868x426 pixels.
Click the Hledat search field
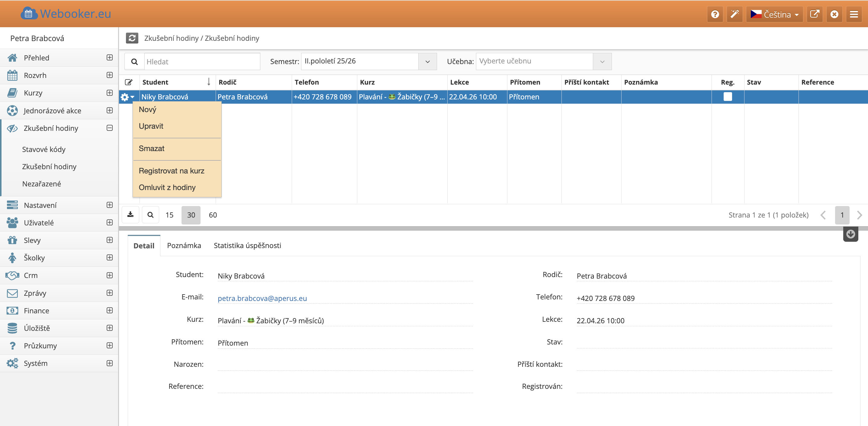pos(202,62)
